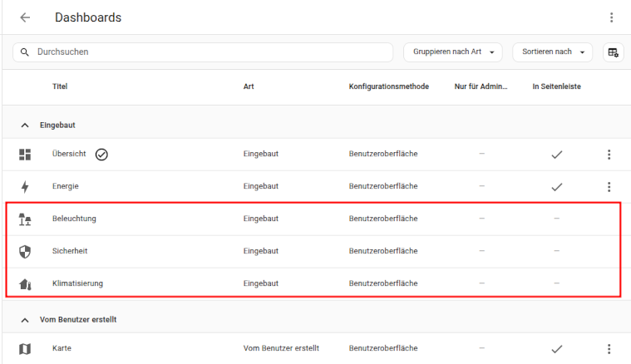Image resolution: width=631 pixels, height=364 pixels.
Task: Sort by Nur für Admin column header
Action: [x=481, y=86]
